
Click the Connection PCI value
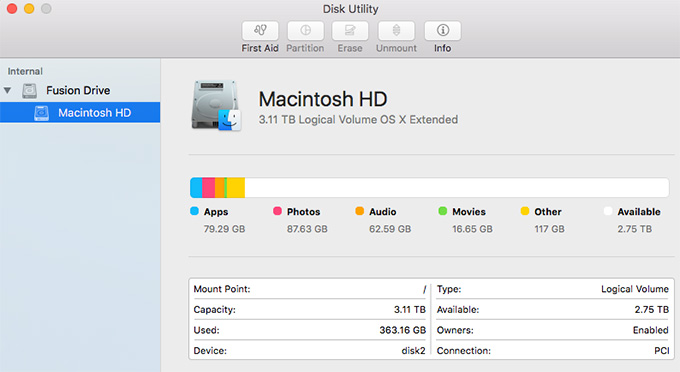(x=662, y=350)
